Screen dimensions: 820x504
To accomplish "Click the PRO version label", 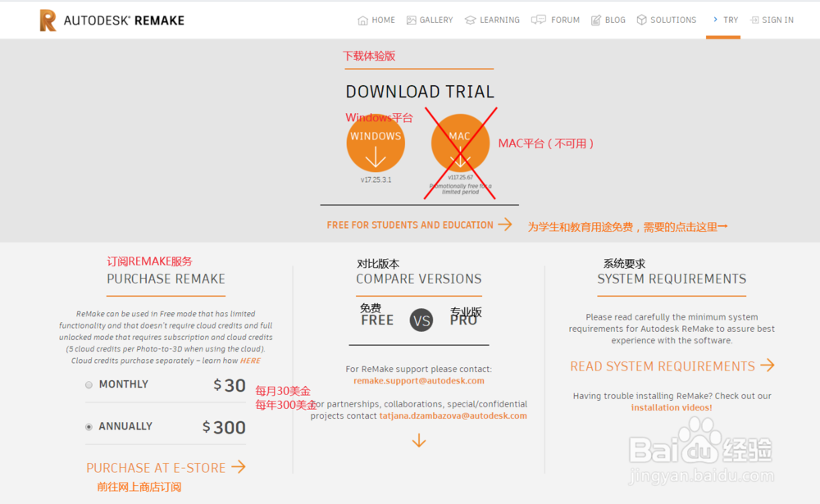I will tap(463, 320).
